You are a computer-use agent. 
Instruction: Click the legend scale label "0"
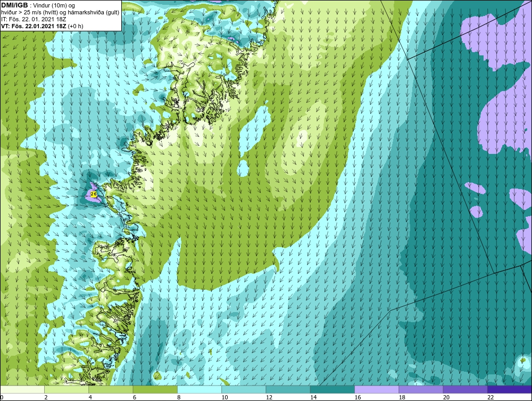pyautogui.click(x=2, y=398)
